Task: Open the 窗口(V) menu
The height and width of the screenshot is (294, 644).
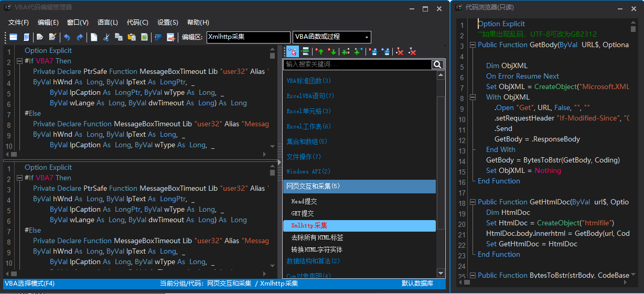Action: [x=78, y=23]
